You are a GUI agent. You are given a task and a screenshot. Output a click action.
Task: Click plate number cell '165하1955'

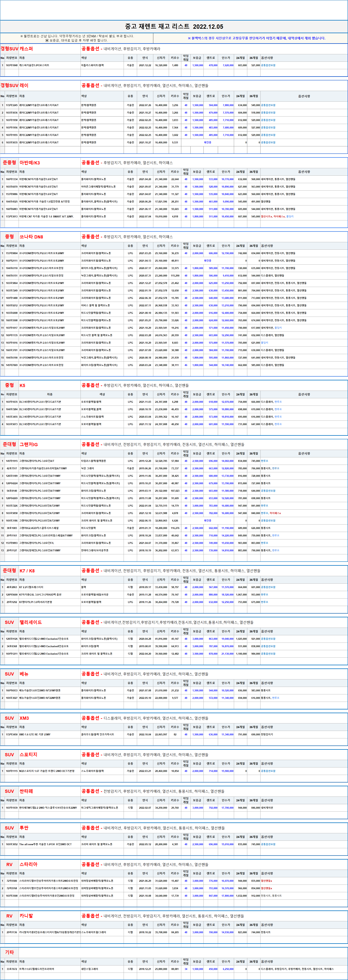click(x=12, y=135)
